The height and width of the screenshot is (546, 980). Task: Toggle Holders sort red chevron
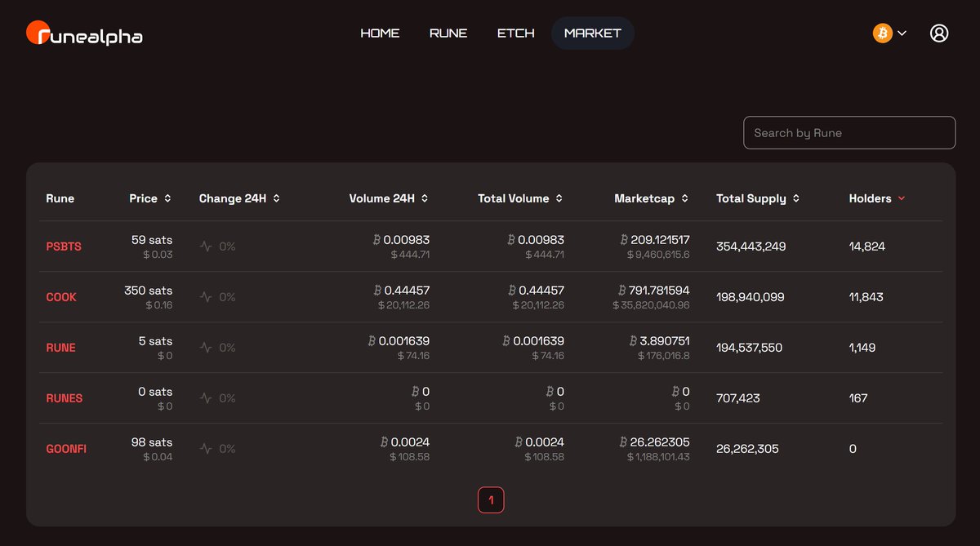click(x=902, y=198)
